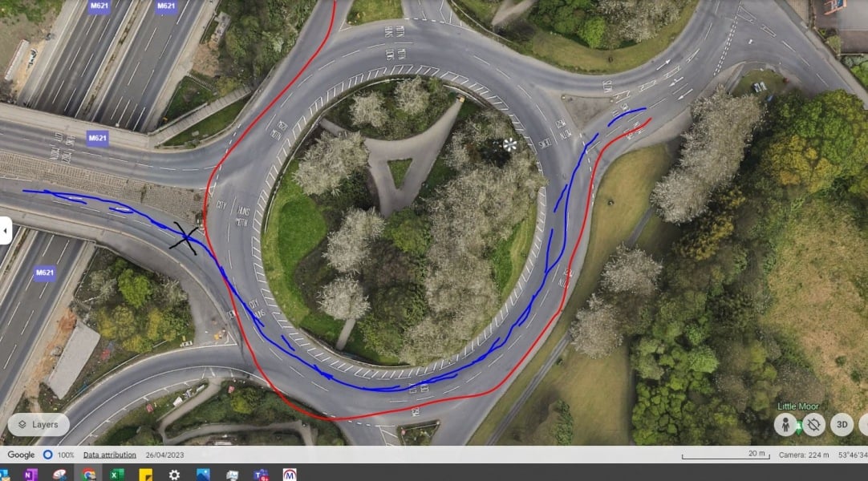
Task: Click the Google logo in status bar
Action: 21,455
